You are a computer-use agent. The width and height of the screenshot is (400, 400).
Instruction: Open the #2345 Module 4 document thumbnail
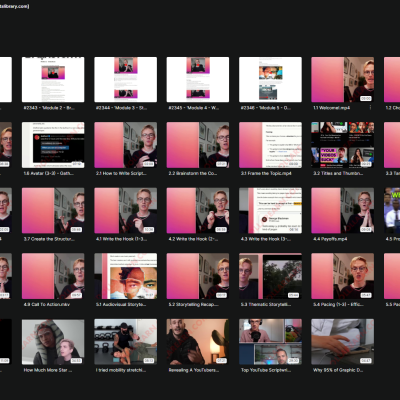coord(198,79)
